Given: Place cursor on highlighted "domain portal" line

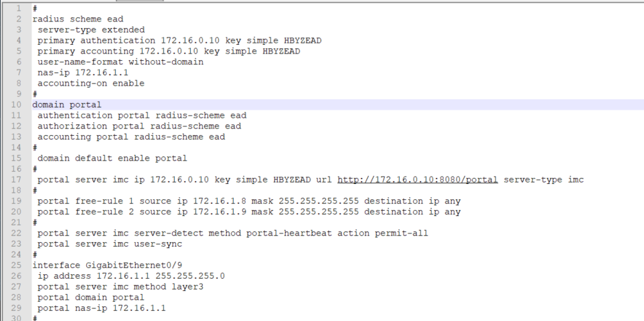Looking at the screenshot, I should point(67,105).
